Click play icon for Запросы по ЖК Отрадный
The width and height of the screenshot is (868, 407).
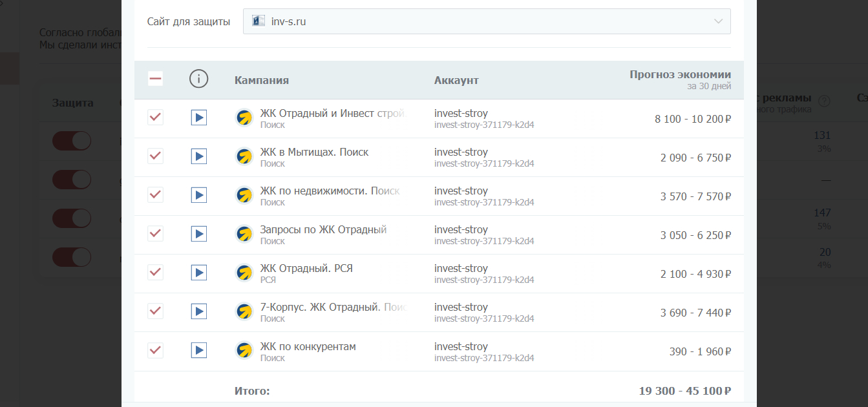click(198, 234)
